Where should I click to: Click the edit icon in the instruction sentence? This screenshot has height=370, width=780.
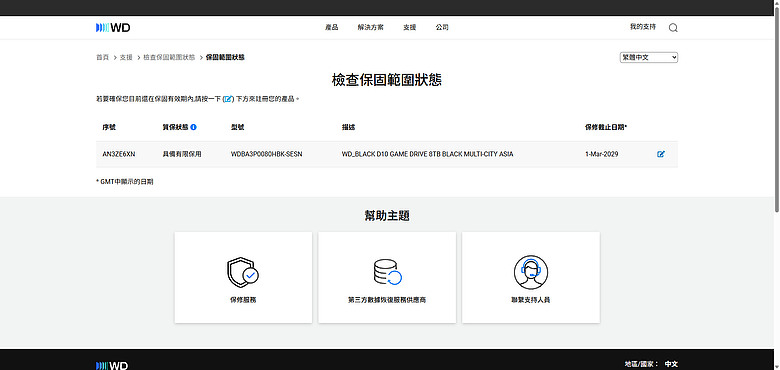(x=228, y=99)
